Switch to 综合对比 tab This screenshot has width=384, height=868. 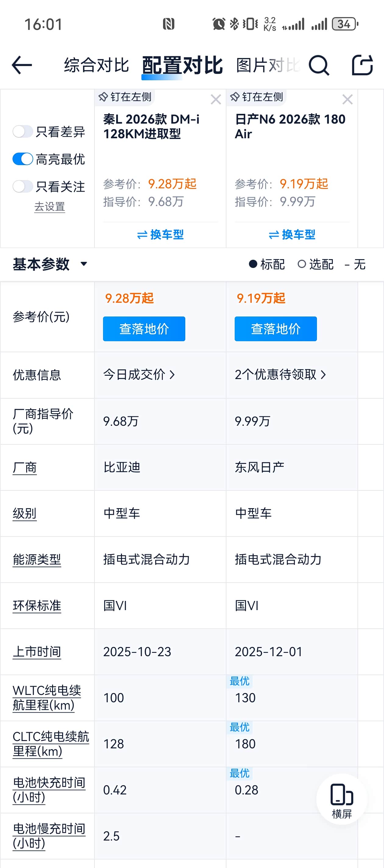coord(97,65)
